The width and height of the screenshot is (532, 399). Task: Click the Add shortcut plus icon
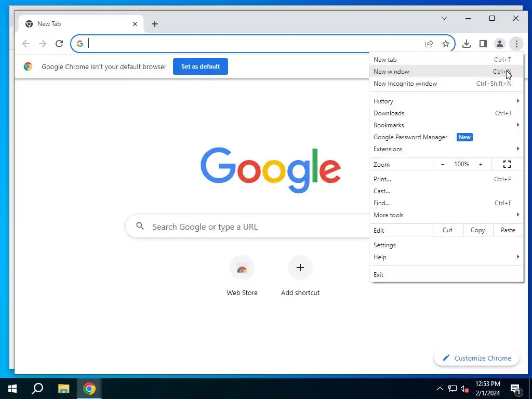pos(300,268)
